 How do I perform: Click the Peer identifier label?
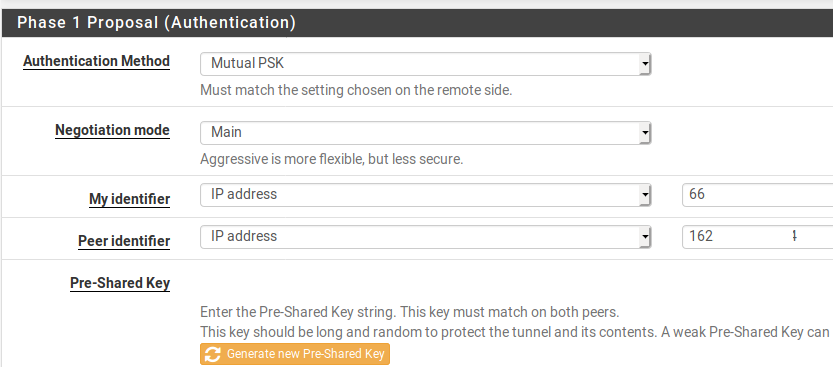coord(124,241)
